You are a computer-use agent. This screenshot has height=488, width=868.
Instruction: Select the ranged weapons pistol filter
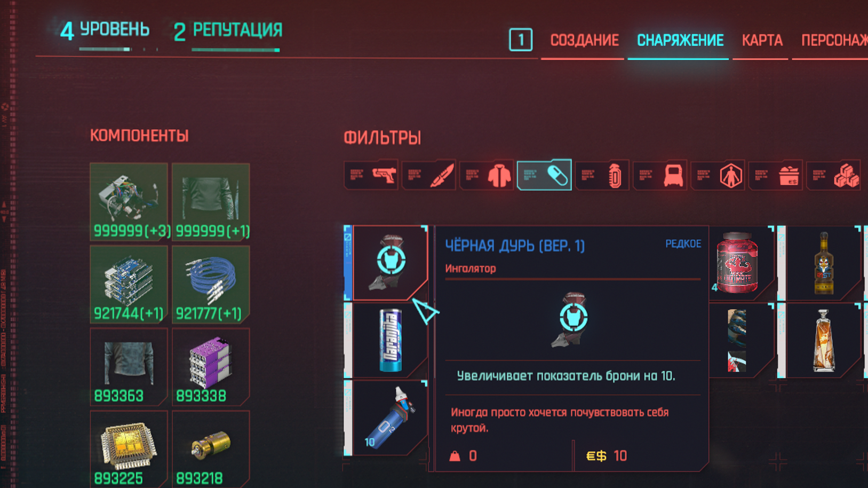pos(371,175)
